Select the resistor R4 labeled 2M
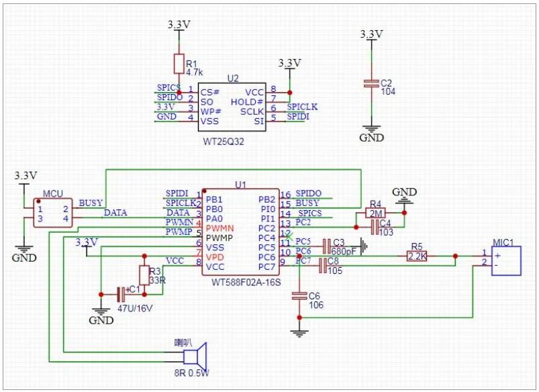This screenshot has height=392, width=539. point(377,212)
